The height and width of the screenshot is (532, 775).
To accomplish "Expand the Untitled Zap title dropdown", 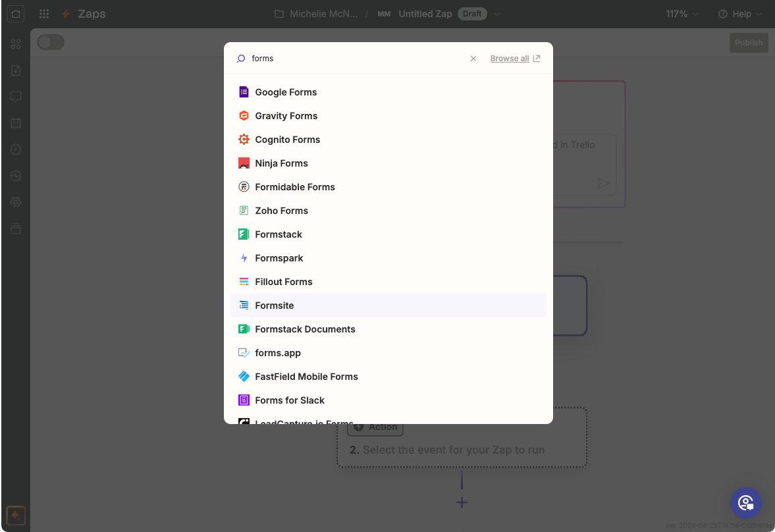I will tap(497, 14).
